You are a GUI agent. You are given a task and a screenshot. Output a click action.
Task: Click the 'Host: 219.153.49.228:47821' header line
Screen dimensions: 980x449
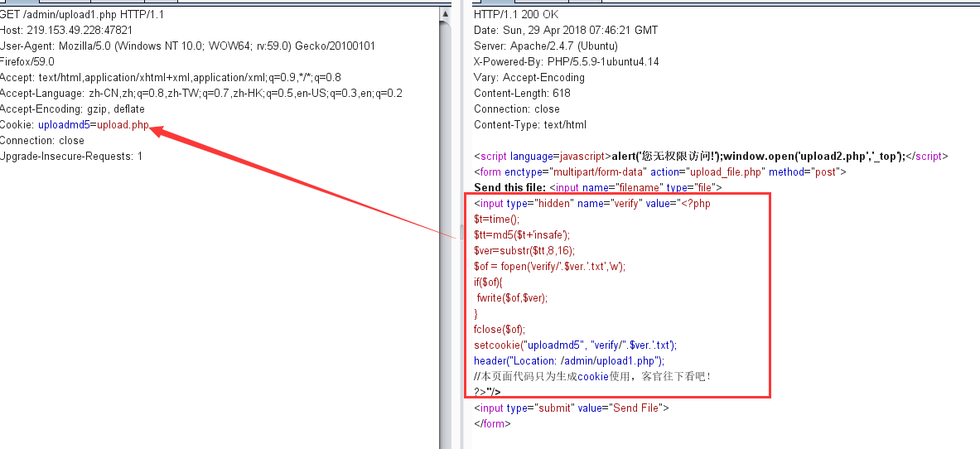(x=65, y=30)
